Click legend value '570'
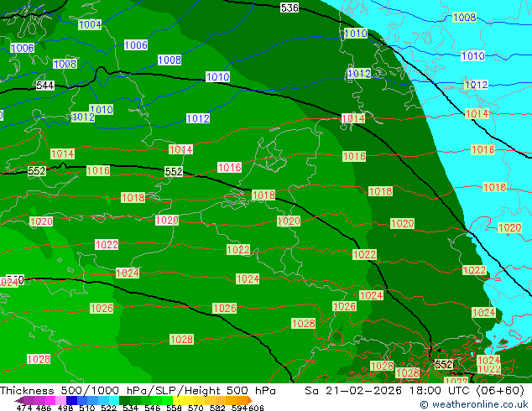Viewport: 532px width, 411px height. [x=196, y=408]
